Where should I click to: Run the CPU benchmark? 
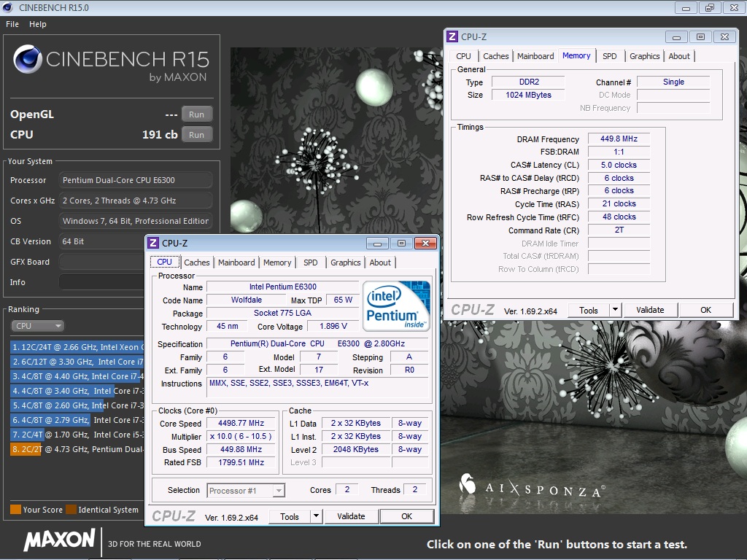(x=196, y=135)
